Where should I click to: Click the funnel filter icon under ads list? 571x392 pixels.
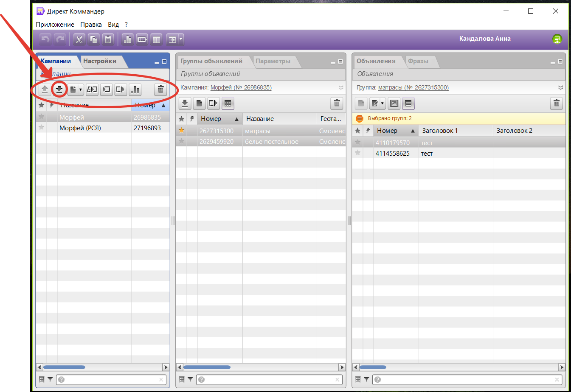point(366,380)
